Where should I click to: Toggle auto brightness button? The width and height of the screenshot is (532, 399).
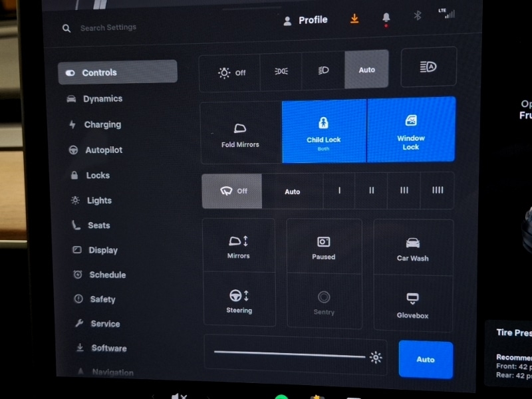(x=426, y=359)
